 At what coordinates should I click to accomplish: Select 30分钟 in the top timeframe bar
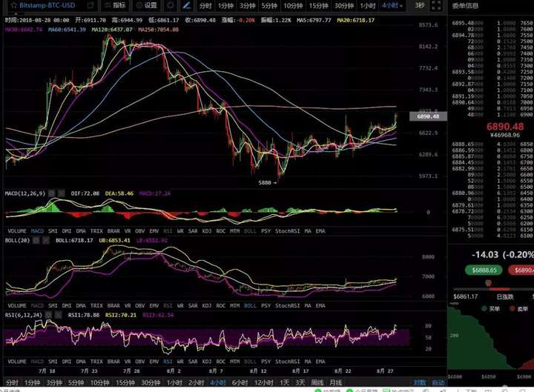[344, 6]
